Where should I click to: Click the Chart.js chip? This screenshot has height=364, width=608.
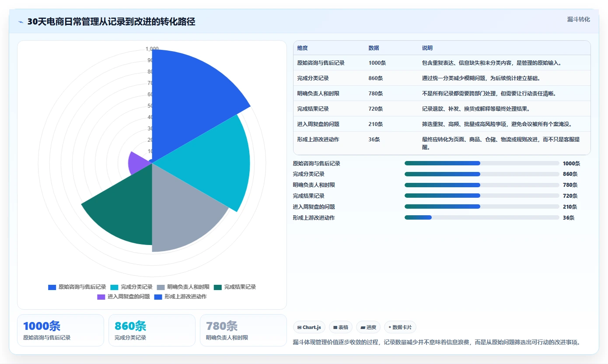pyautogui.click(x=309, y=327)
